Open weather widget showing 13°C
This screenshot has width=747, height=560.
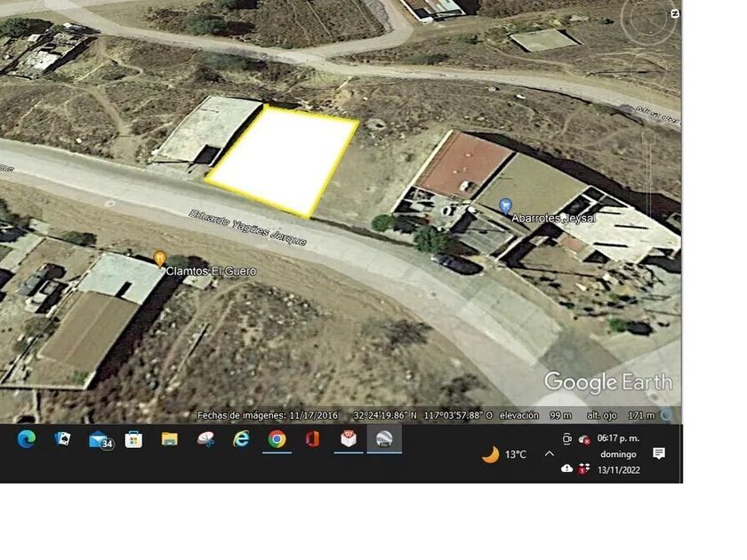point(504,454)
